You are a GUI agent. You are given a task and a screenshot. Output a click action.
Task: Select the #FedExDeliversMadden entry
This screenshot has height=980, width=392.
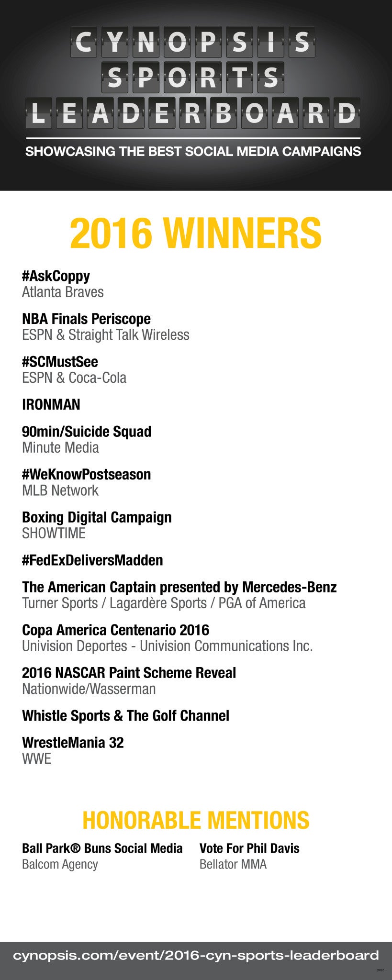92,560
